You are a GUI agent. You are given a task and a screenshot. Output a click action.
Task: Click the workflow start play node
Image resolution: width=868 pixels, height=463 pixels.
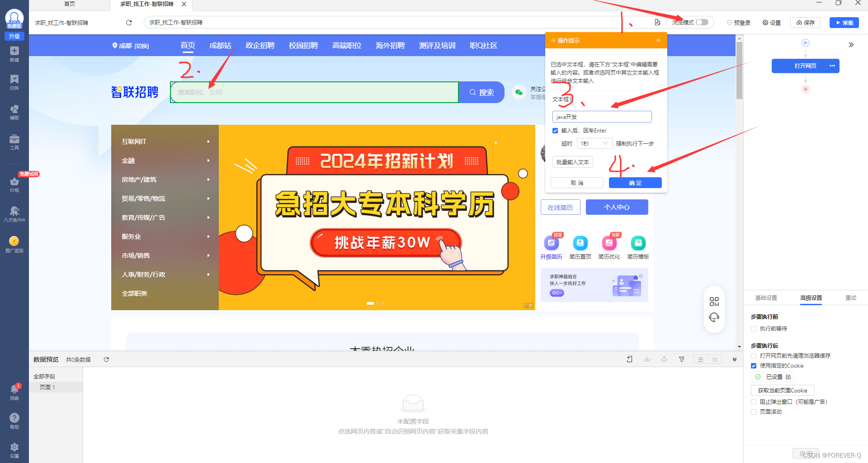[x=805, y=43]
